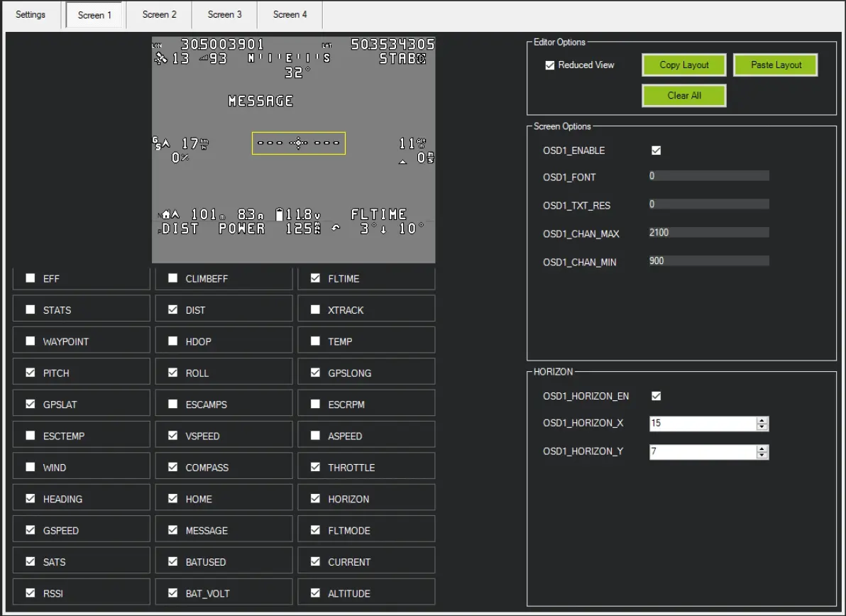Uncheck the BAT_VOLT item

(172, 593)
